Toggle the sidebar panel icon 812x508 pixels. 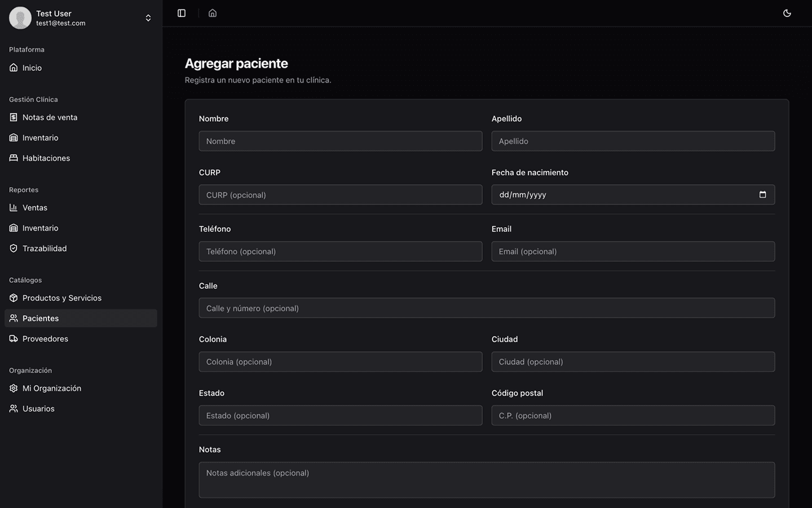(182, 13)
